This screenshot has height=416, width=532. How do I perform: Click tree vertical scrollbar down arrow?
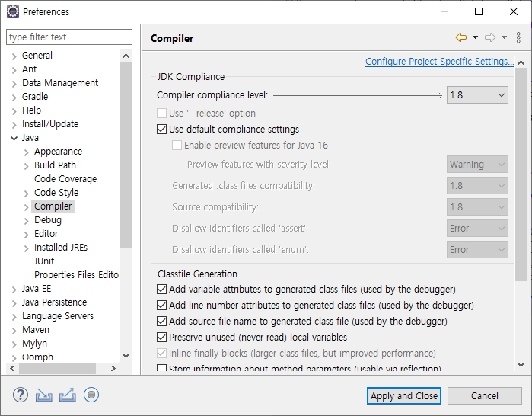click(x=126, y=356)
